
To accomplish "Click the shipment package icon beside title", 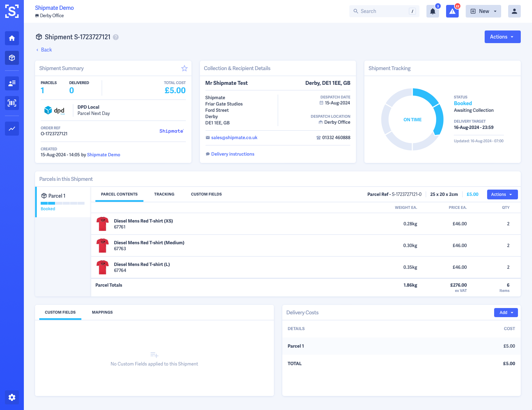I will tap(39, 37).
